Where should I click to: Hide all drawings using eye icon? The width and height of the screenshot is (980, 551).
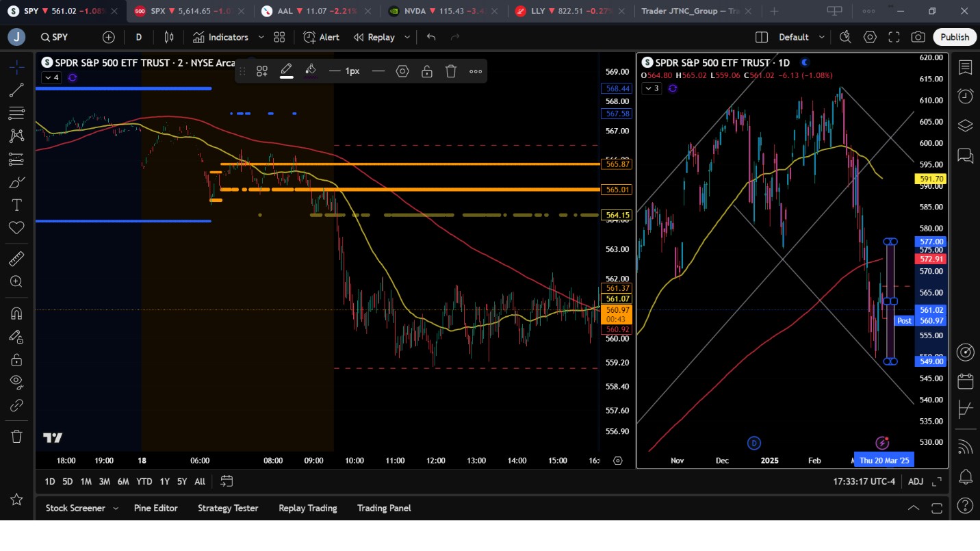coord(16,382)
